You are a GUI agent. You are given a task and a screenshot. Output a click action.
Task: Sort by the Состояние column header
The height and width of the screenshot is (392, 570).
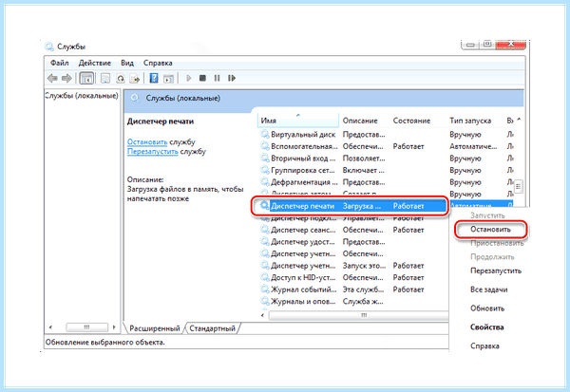click(411, 121)
